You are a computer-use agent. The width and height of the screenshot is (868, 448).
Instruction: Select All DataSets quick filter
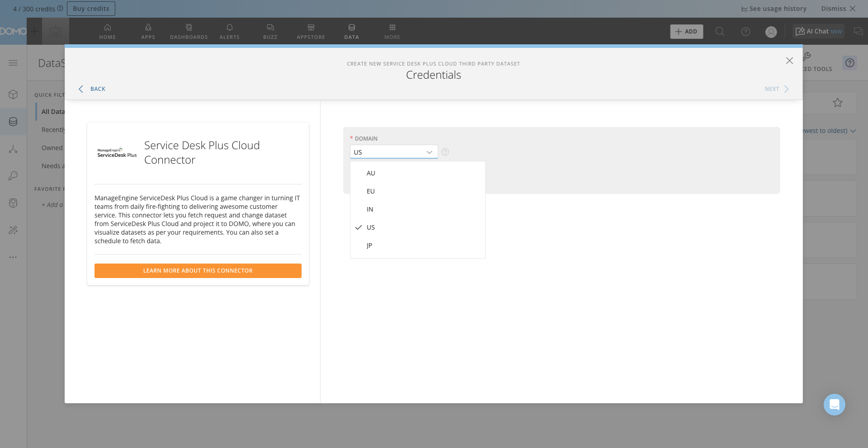pos(53,112)
